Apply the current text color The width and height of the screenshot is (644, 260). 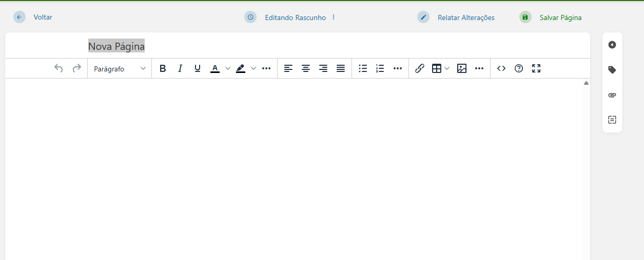pos(215,68)
